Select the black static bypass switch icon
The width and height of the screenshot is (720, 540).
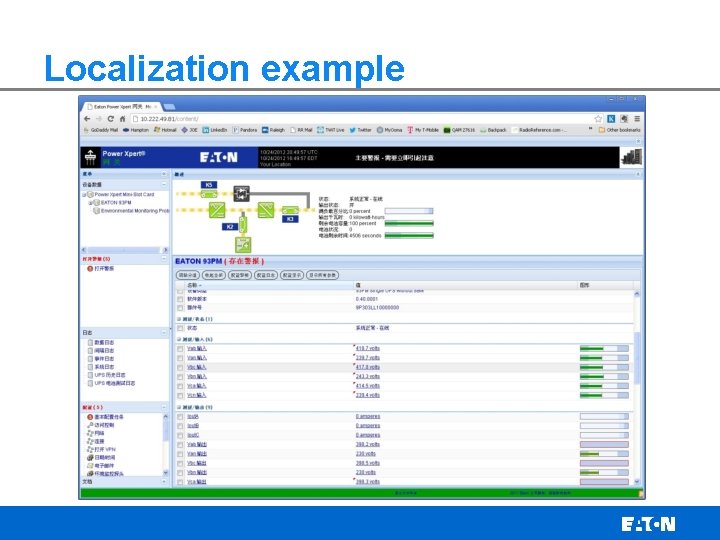click(x=242, y=193)
